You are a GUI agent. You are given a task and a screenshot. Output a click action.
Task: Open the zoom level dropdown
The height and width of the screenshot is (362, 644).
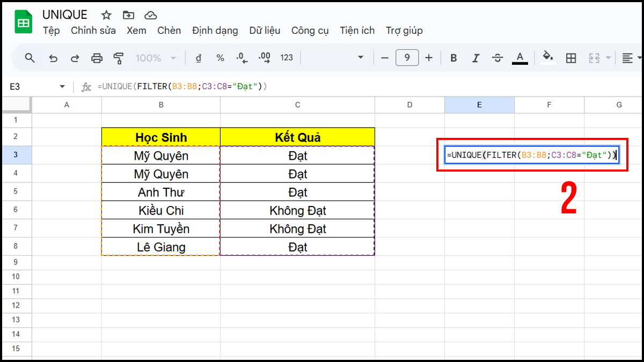(156, 57)
